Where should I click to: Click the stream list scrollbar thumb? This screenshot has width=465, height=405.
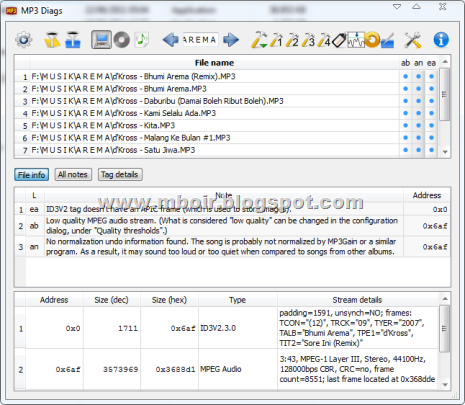click(x=444, y=329)
